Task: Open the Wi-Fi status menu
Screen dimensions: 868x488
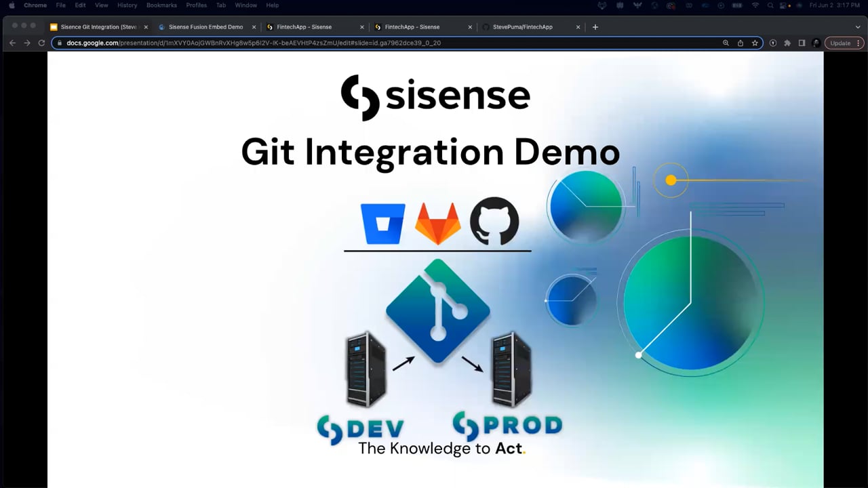Action: 755,5
